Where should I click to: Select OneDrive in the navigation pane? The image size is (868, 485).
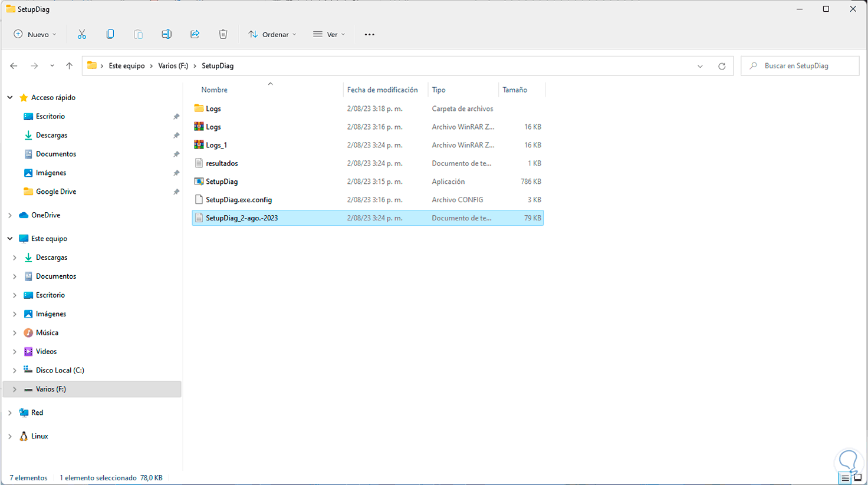[46, 215]
